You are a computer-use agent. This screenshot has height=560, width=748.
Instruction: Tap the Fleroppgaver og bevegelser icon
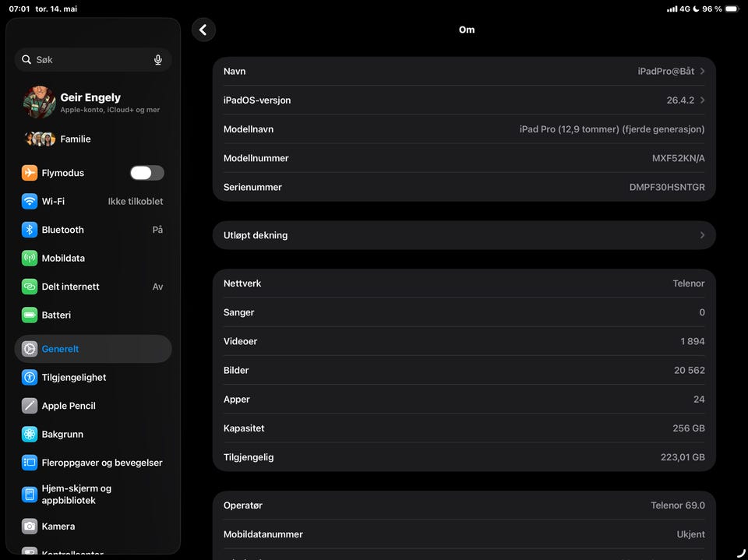30,462
